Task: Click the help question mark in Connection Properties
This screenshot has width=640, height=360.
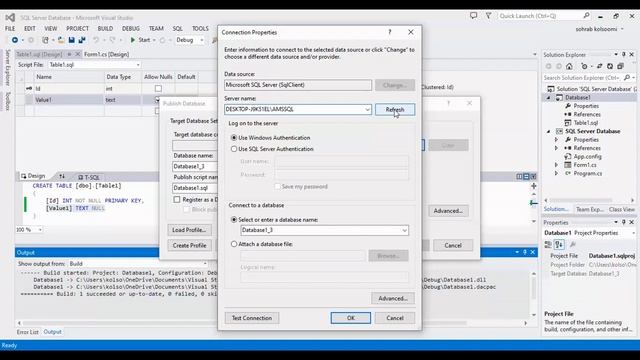Action: (390, 32)
